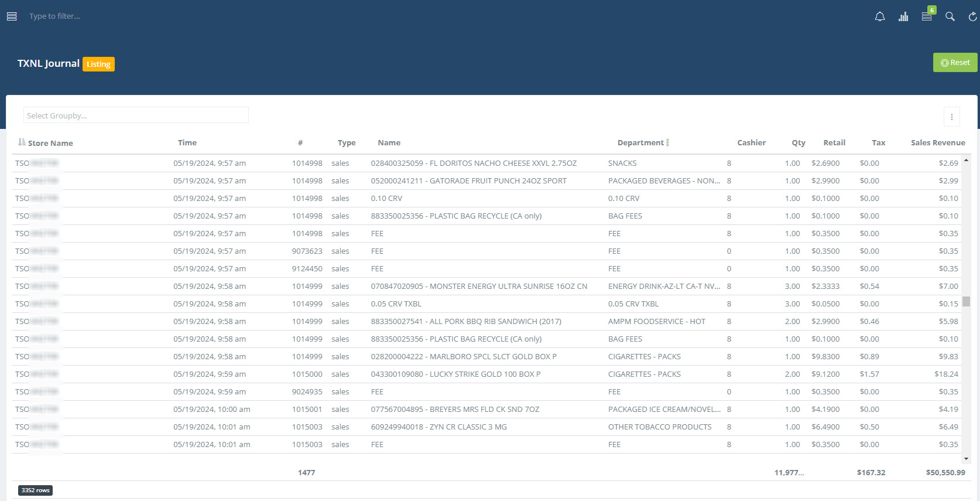Click sales revenue value $18.24
980x501 pixels.
(946, 374)
